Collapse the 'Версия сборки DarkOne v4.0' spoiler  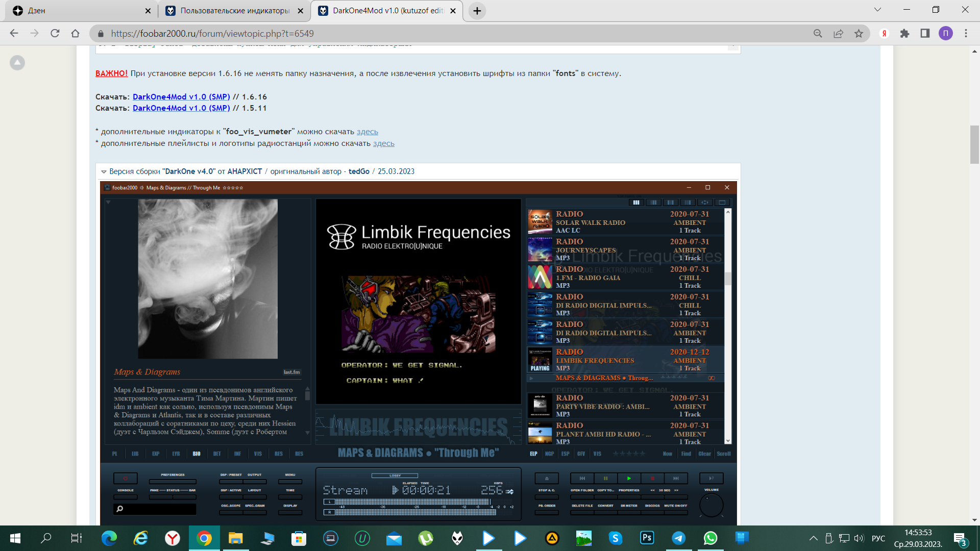click(104, 172)
